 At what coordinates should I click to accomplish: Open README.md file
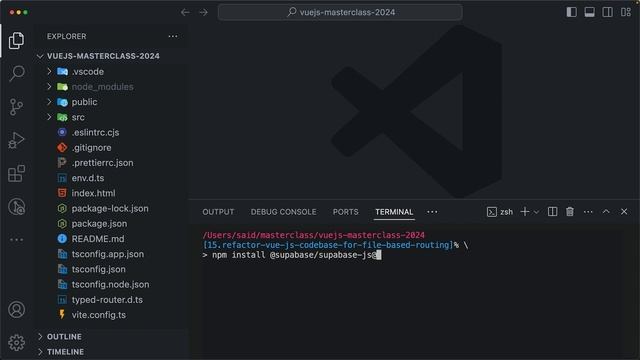(98, 239)
